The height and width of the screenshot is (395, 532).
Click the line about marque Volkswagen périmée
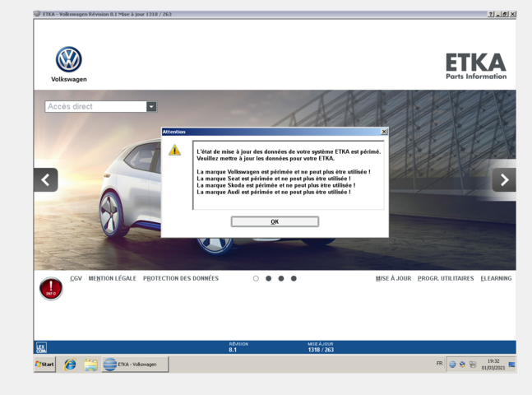coord(284,172)
